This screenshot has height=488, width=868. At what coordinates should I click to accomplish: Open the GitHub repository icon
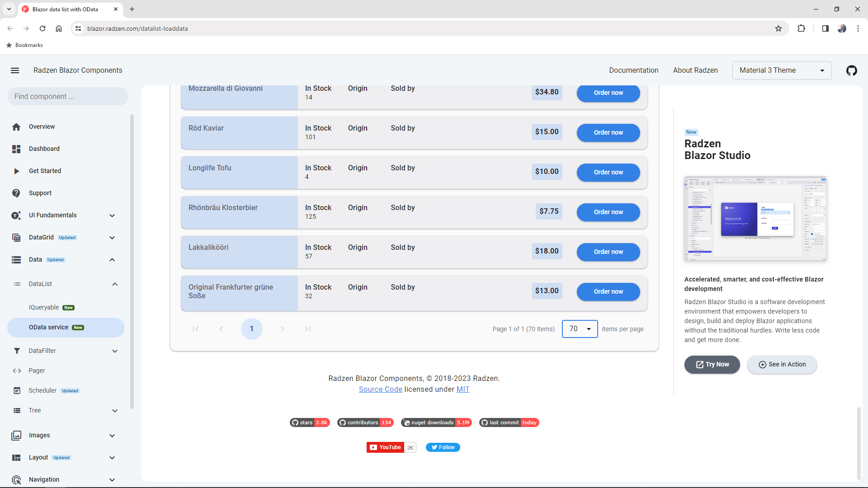tap(851, 70)
